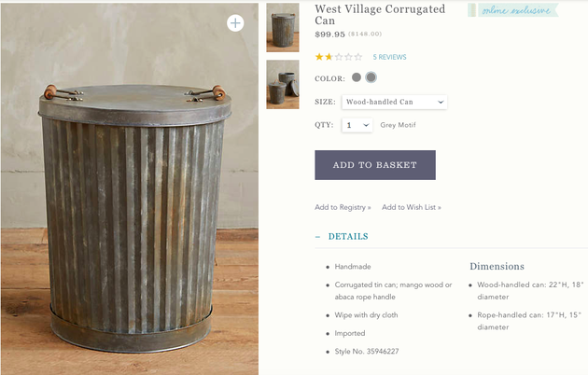The height and width of the screenshot is (375, 588).
Task: Choose the second selected grey swatch
Action: [371, 77]
